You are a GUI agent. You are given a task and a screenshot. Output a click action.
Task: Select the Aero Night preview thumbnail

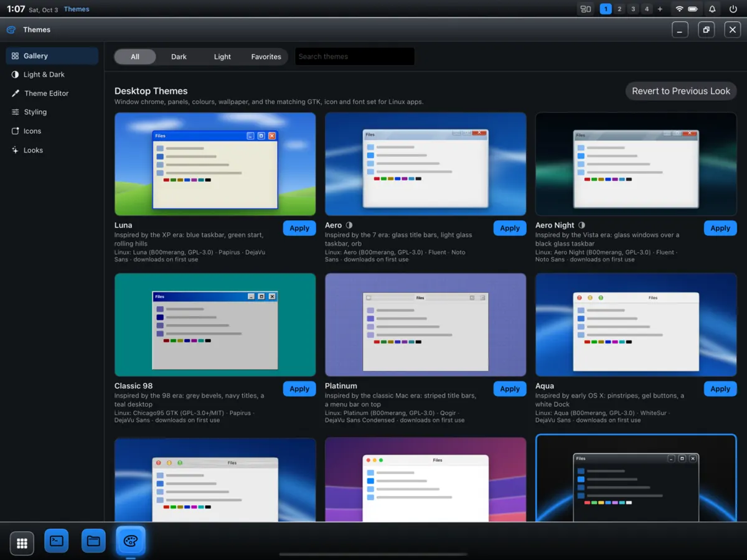636,164
